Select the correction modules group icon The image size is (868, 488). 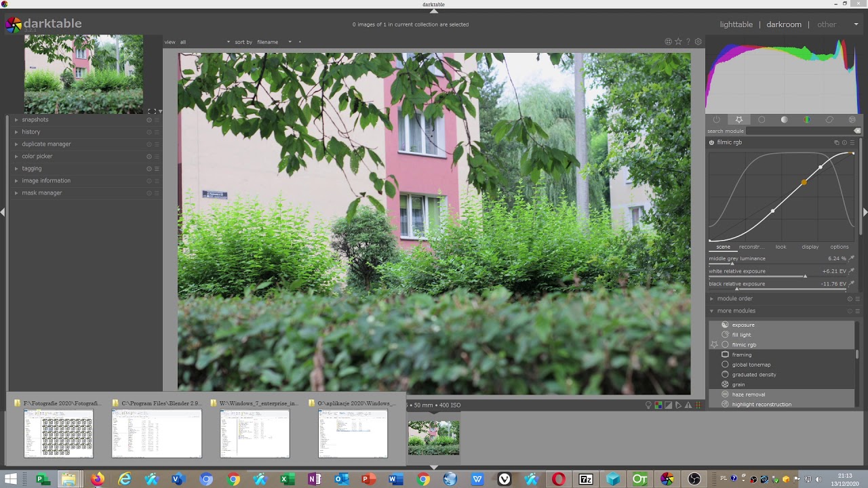click(829, 120)
